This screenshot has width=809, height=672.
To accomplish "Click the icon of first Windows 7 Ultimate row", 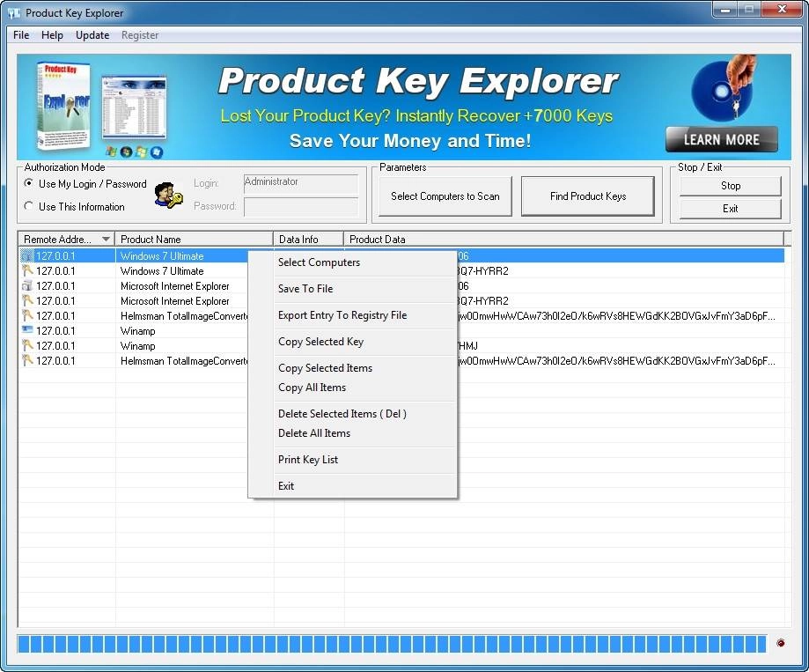I will [x=27, y=255].
